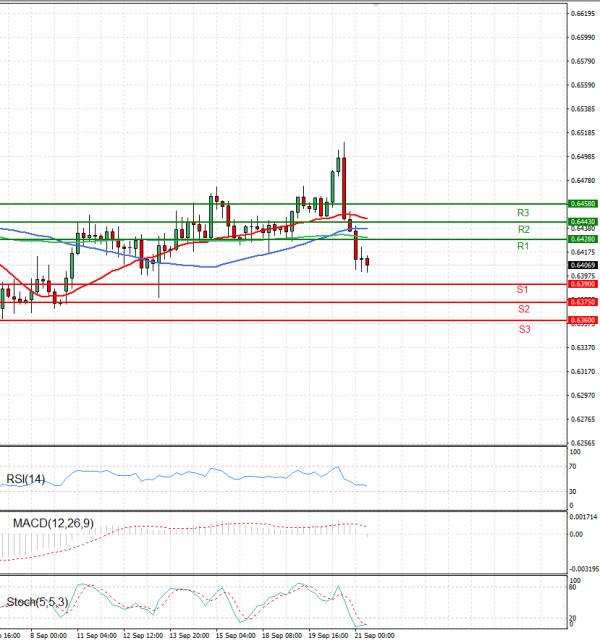This screenshot has height=643, width=600.
Task: Click the 0.63370 price axis value
Action: (x=583, y=348)
